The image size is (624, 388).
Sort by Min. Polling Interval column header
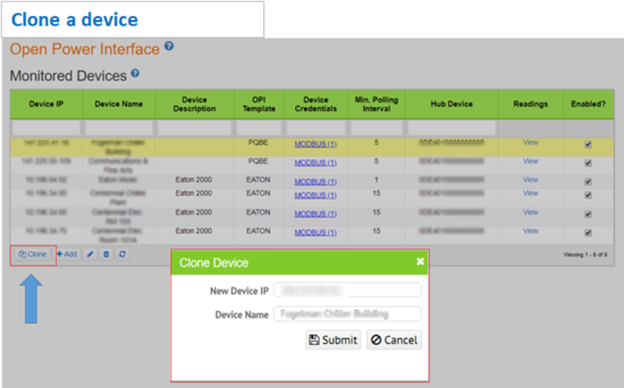(x=376, y=104)
